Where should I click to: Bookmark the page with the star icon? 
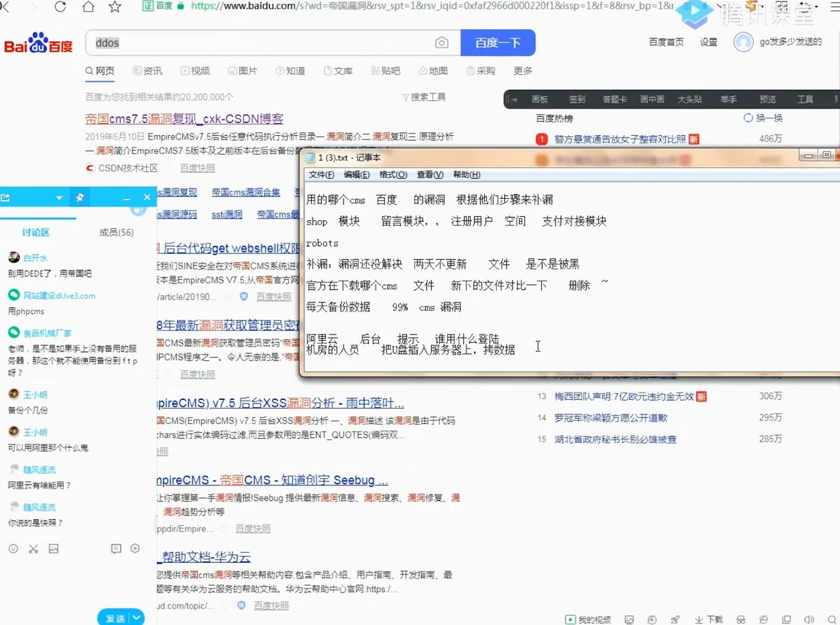tap(115, 6)
